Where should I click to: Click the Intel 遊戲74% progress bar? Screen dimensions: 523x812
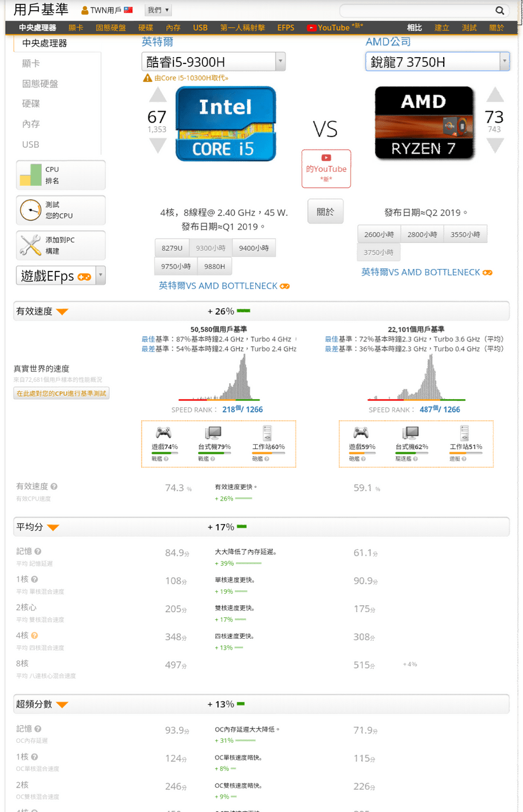pyautogui.click(x=164, y=453)
